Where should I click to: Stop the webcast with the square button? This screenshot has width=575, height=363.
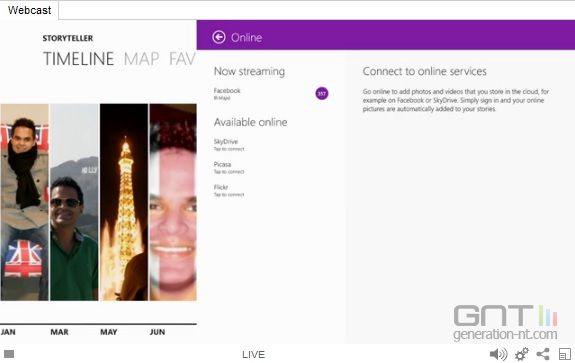coord(9,354)
